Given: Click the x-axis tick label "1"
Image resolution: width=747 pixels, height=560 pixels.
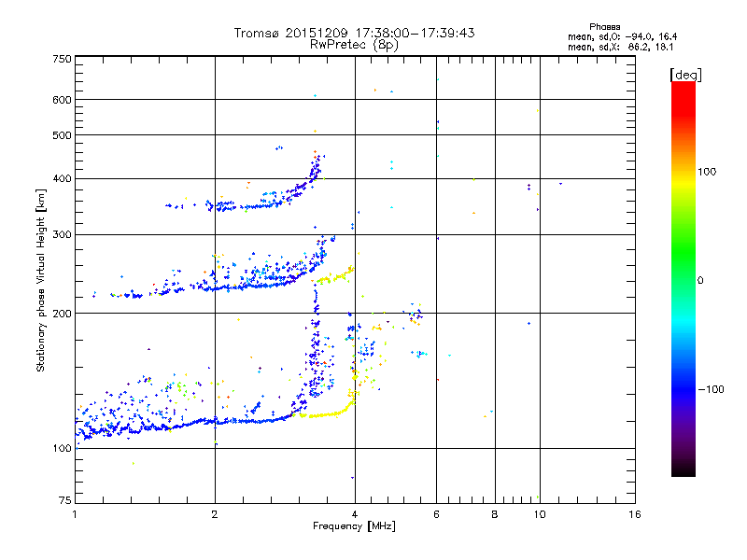Looking at the screenshot, I should coord(75,514).
